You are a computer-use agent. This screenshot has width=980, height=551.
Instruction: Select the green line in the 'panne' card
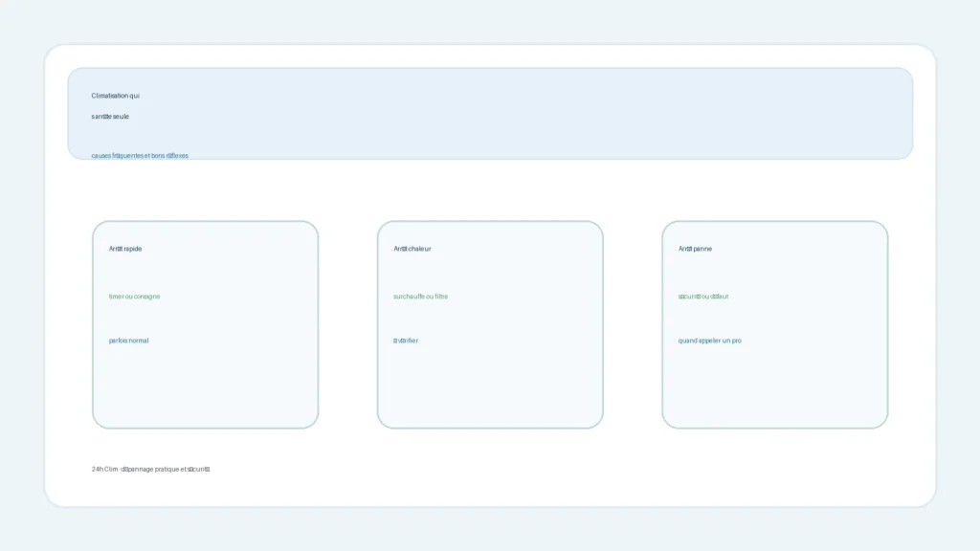click(x=703, y=297)
